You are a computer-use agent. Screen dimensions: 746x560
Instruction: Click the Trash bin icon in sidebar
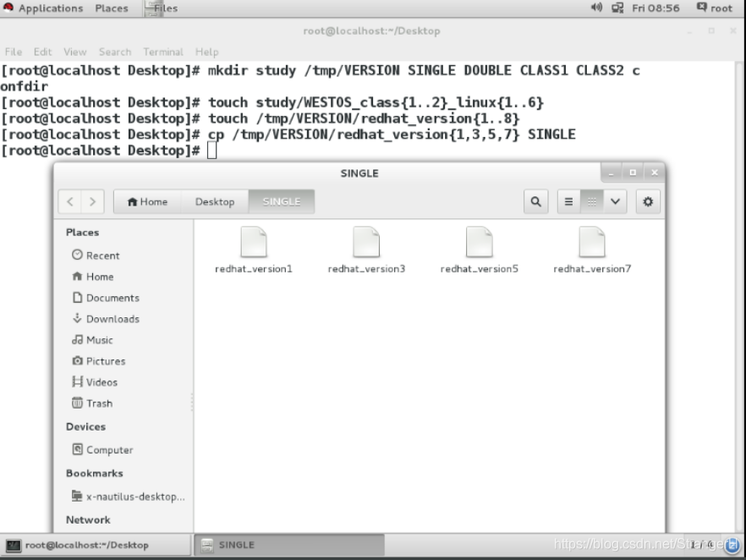click(x=77, y=403)
